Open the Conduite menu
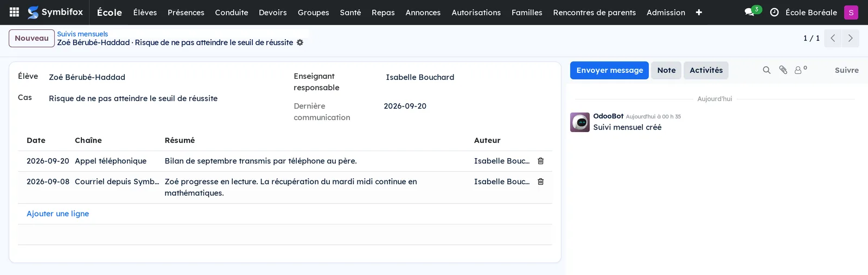This screenshot has width=868, height=275. (x=232, y=12)
